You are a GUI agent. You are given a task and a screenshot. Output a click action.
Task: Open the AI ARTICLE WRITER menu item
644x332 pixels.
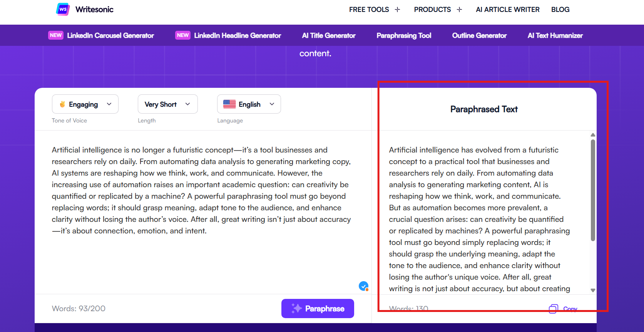[507, 10]
